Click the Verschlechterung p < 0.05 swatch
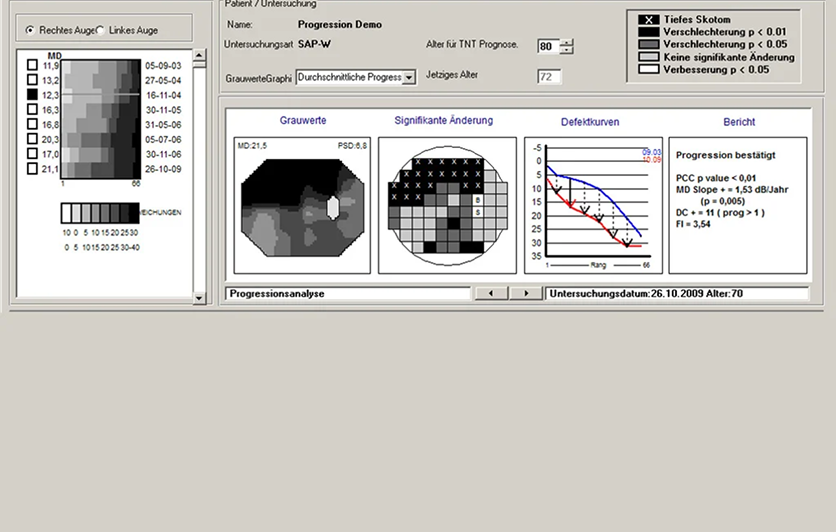836x532 pixels. (x=648, y=44)
